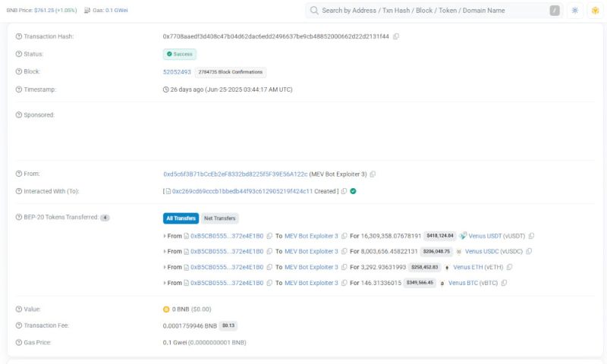
Task: Click the $349,566.45 value badge
Action: tap(420, 283)
